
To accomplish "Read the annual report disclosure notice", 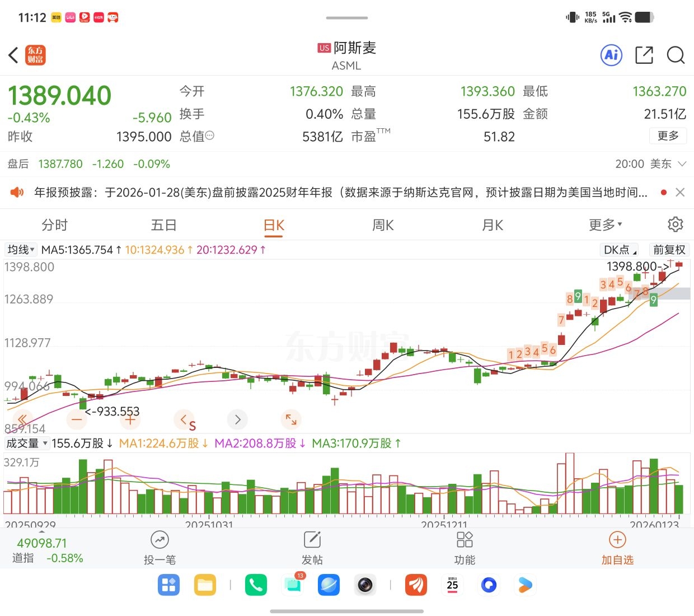I will 341,193.
